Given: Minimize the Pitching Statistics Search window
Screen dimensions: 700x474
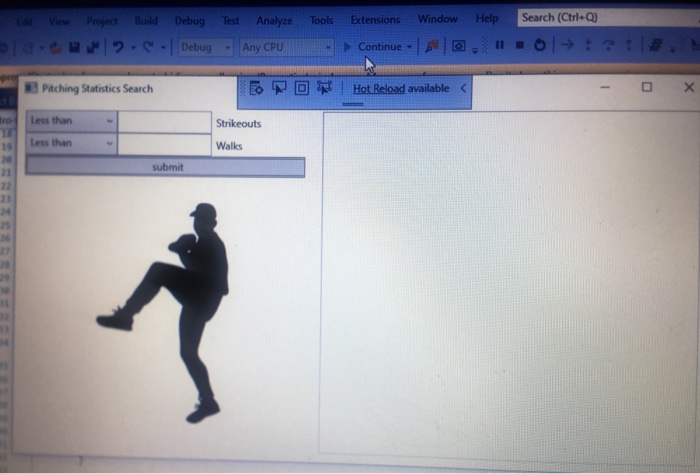Looking at the screenshot, I should [605, 87].
